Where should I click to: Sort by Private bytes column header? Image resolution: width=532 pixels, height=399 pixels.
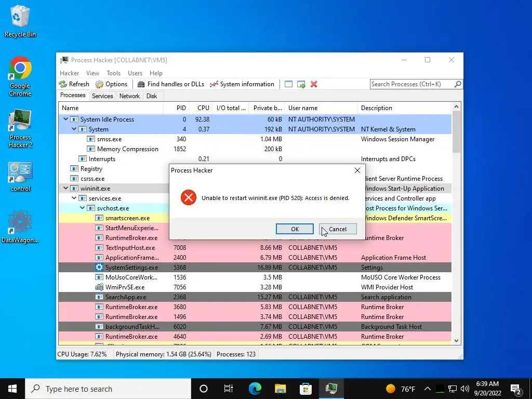point(267,108)
